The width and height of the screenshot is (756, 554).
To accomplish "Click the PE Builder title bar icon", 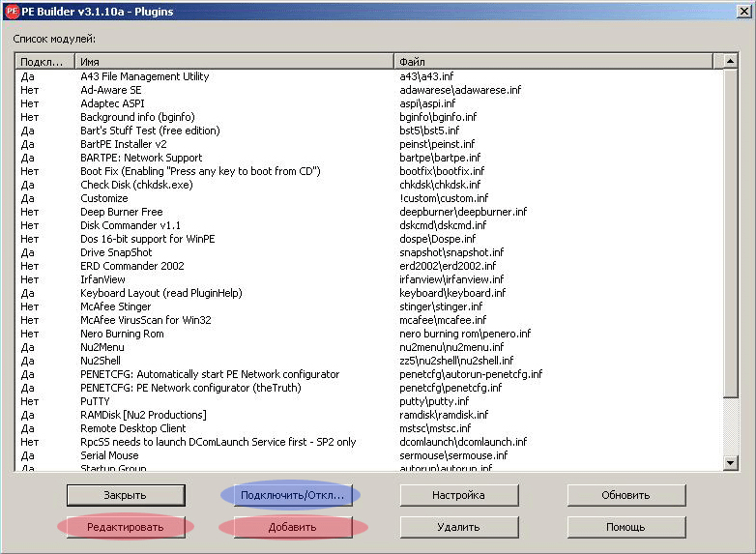I will click(12, 11).
